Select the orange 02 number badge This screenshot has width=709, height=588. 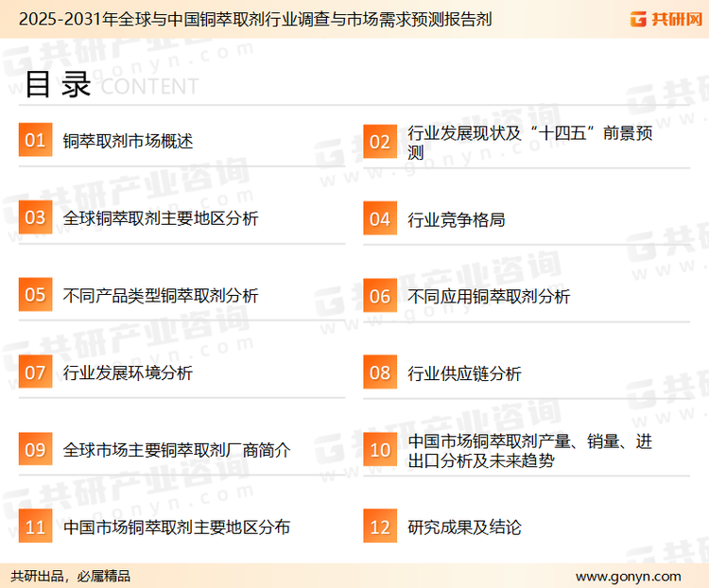(380, 142)
